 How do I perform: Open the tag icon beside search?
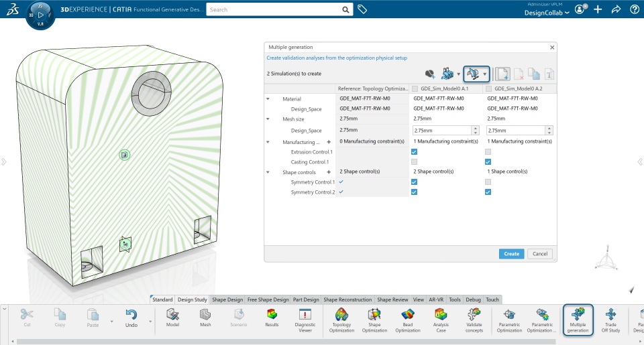[x=362, y=9]
